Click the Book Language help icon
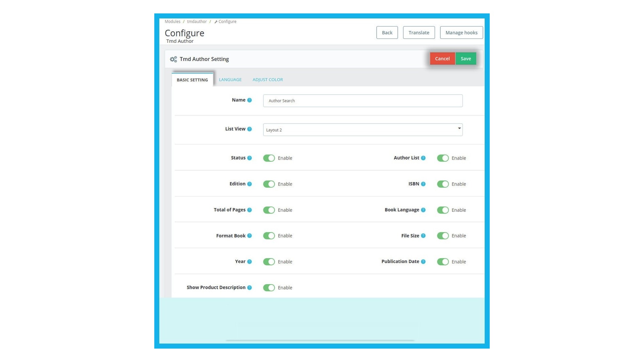 tap(423, 210)
